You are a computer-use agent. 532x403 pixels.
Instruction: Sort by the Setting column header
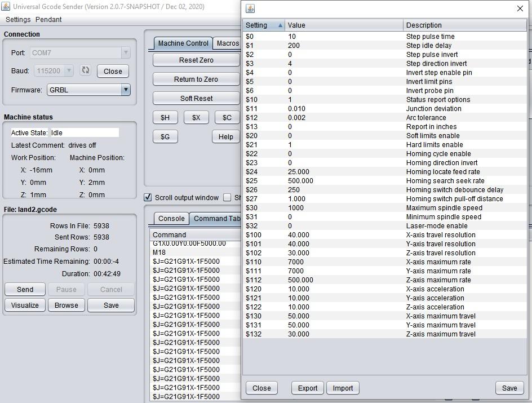tap(264, 25)
